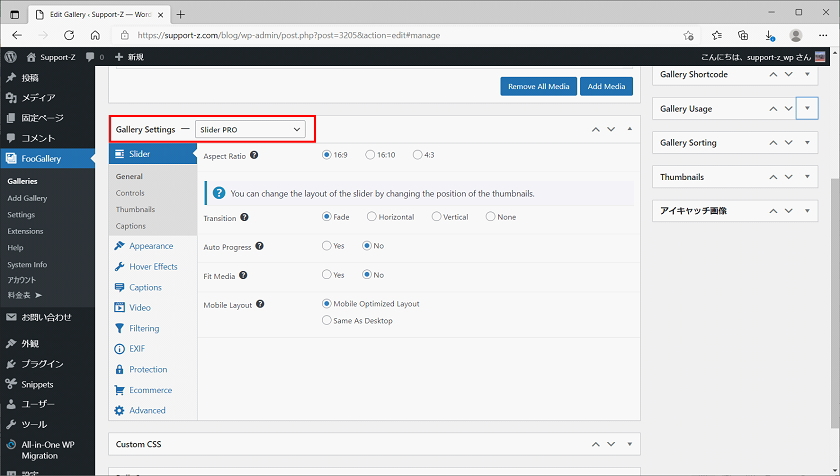This screenshot has height=476, width=840.
Task: Select Same As Desktop mobile layout
Action: (x=327, y=320)
